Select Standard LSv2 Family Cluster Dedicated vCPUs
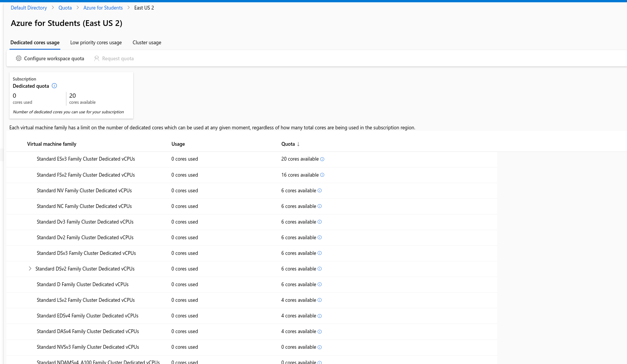 click(x=86, y=300)
